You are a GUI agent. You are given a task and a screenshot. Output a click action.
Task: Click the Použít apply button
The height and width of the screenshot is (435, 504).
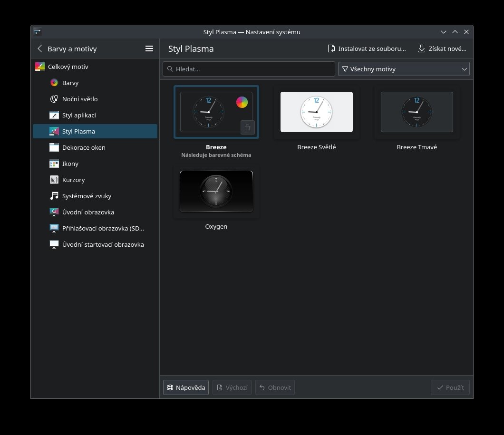(x=450, y=387)
